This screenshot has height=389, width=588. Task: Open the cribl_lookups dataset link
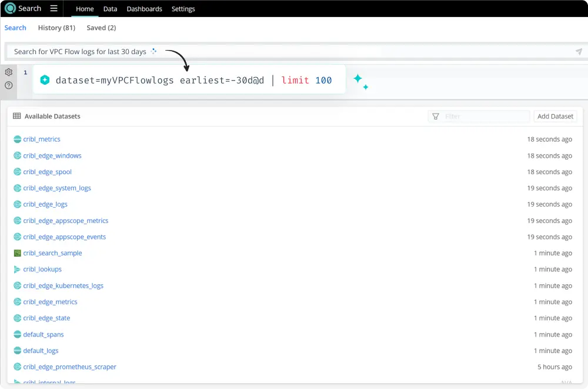pos(42,269)
